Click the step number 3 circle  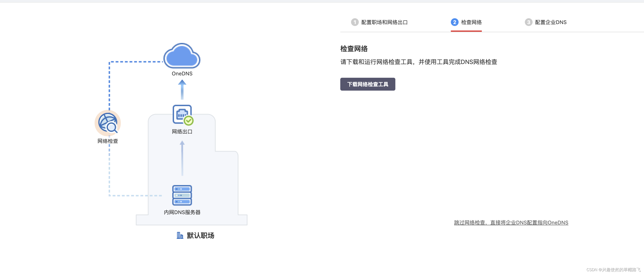[x=528, y=22]
